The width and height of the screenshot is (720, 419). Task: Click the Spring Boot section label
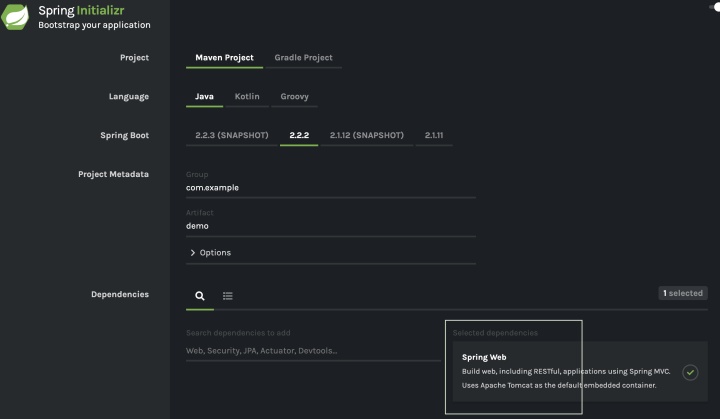pyautogui.click(x=124, y=136)
